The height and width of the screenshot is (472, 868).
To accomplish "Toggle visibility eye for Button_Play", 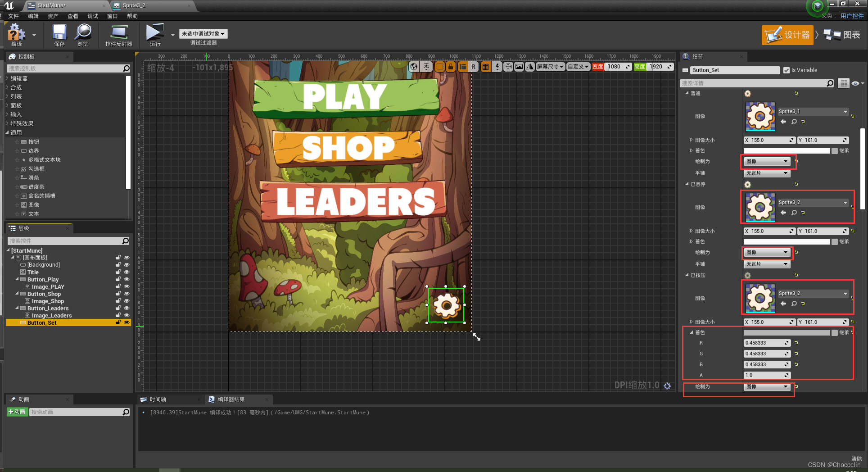I will tap(127, 279).
